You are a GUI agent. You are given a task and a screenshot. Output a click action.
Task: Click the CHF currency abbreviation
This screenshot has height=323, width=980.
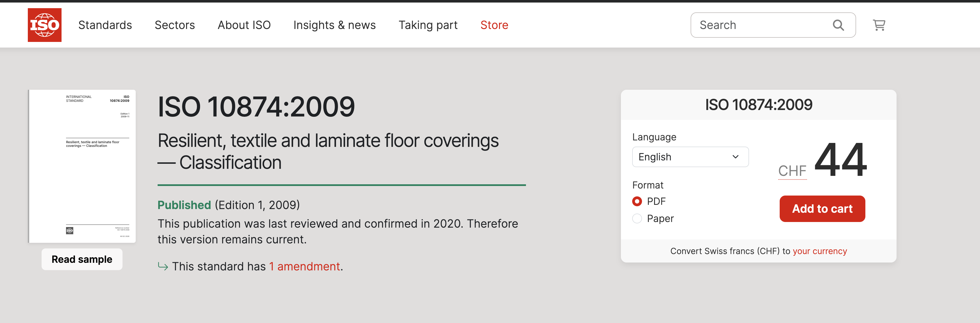pos(792,171)
